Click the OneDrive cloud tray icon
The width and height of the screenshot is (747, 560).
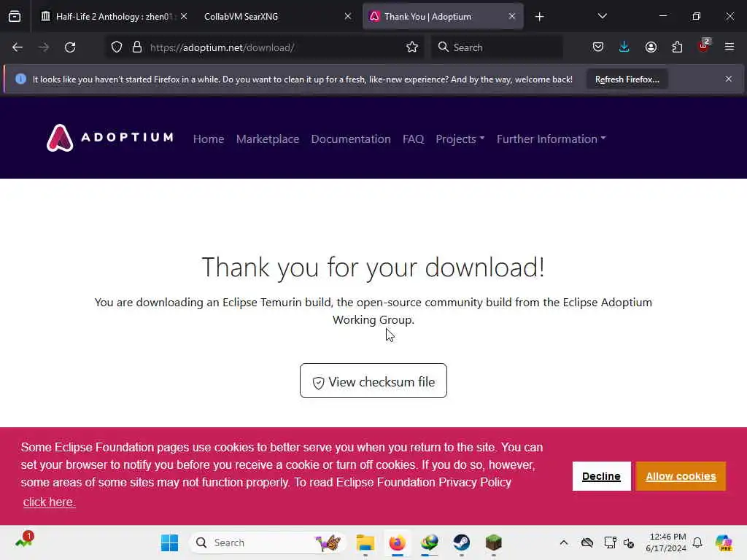pos(587,542)
